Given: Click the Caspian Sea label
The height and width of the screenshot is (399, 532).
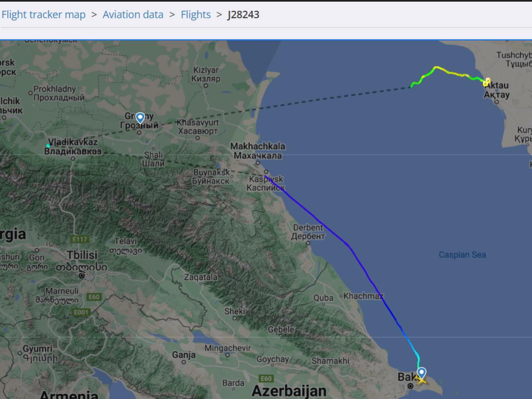Looking at the screenshot, I should [x=462, y=255].
